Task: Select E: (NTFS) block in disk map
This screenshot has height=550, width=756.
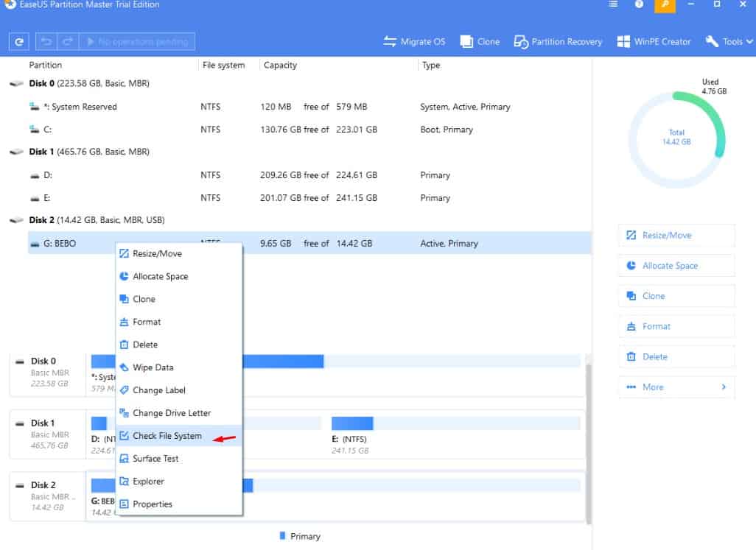Action: (455, 435)
